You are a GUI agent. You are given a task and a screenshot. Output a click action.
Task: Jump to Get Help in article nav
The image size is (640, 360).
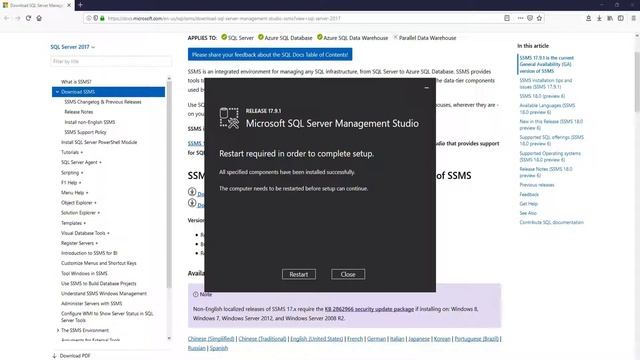tap(529, 204)
